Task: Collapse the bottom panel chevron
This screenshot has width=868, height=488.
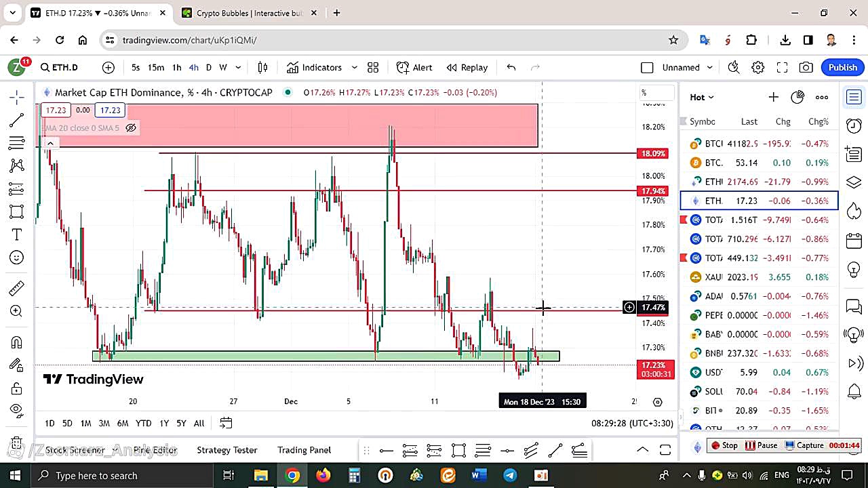Action: click(642, 450)
